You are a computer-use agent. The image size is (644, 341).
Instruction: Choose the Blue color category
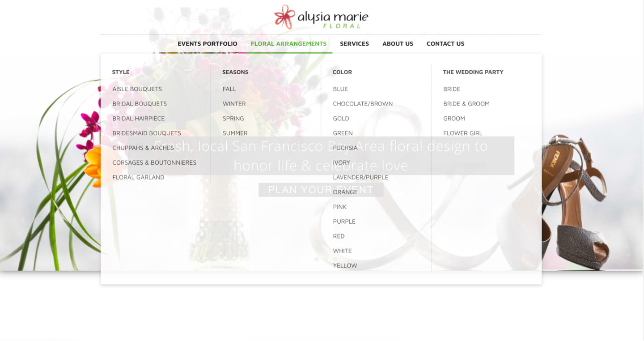coord(340,89)
